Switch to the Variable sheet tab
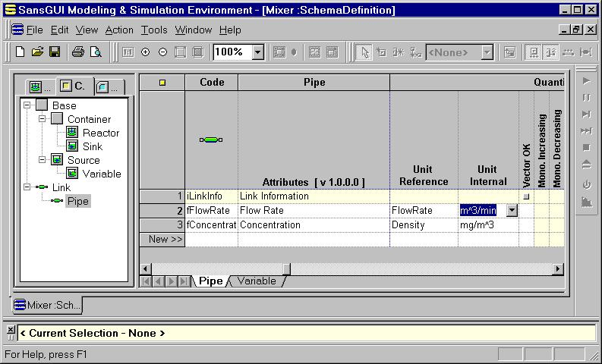Image resolution: width=602 pixels, height=364 pixels. coord(257,281)
